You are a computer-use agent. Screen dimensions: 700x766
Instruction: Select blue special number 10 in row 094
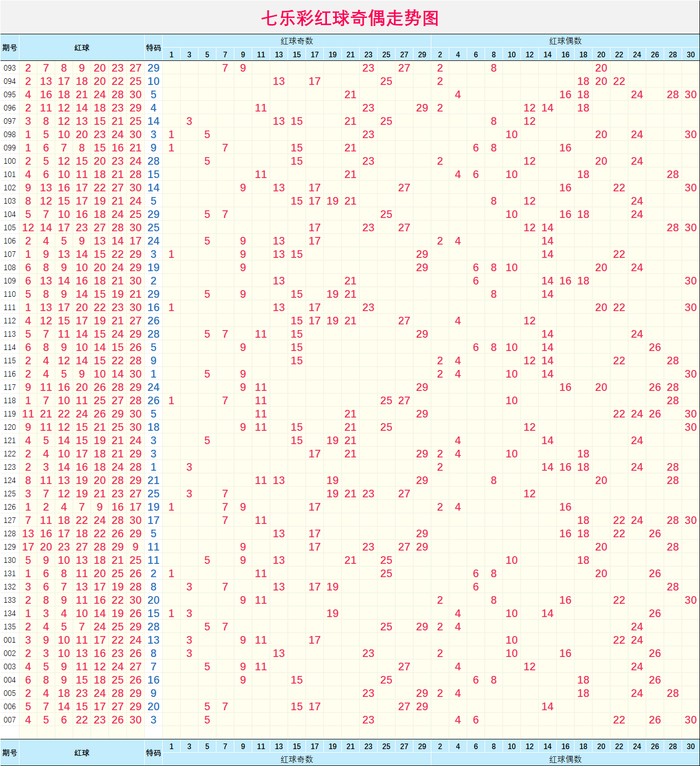click(154, 81)
